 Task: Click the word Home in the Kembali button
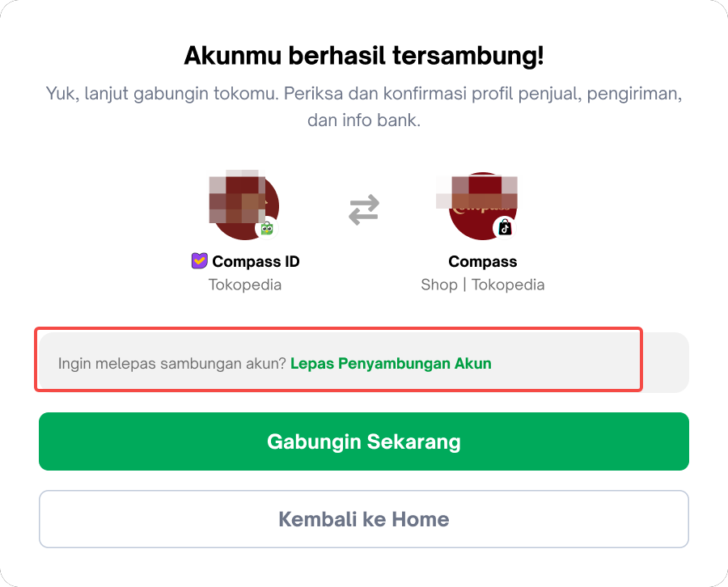[x=418, y=518]
